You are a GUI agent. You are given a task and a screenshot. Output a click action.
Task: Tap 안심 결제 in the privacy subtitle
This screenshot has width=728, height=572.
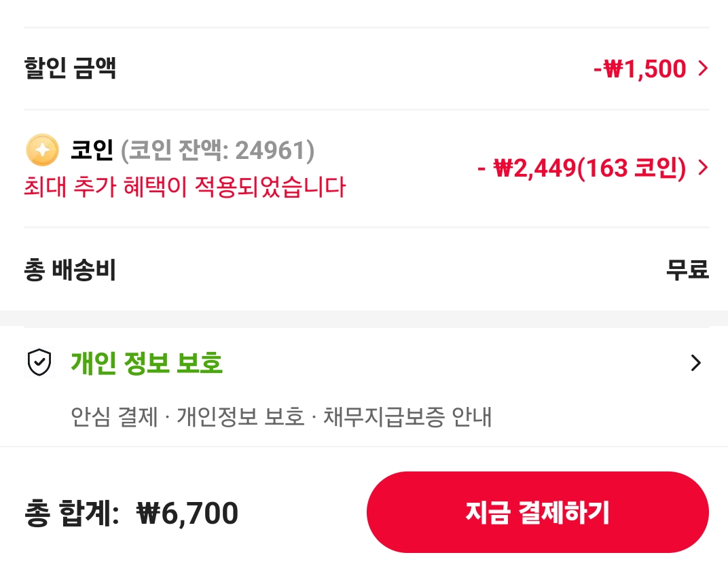114,416
